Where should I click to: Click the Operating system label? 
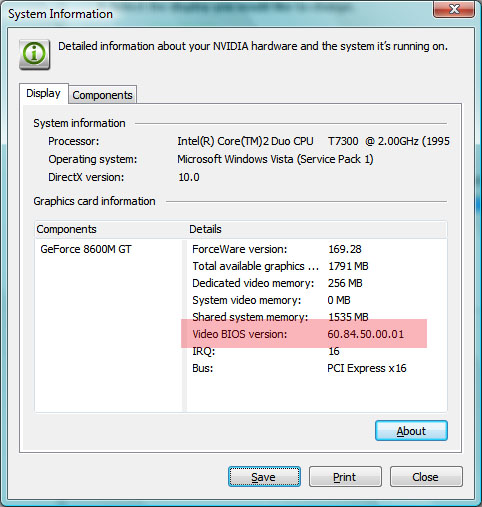pyautogui.click(x=93, y=159)
